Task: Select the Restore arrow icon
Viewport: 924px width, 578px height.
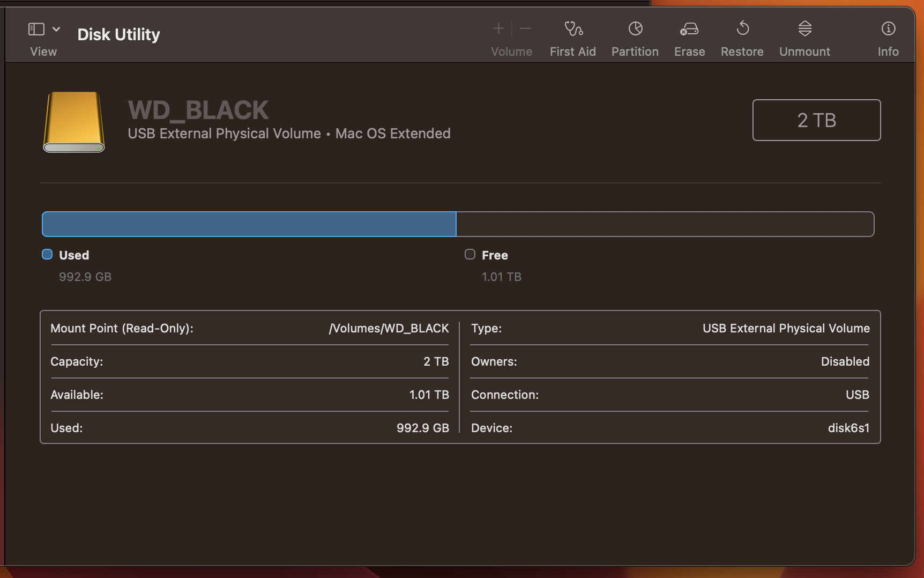Action: point(743,28)
